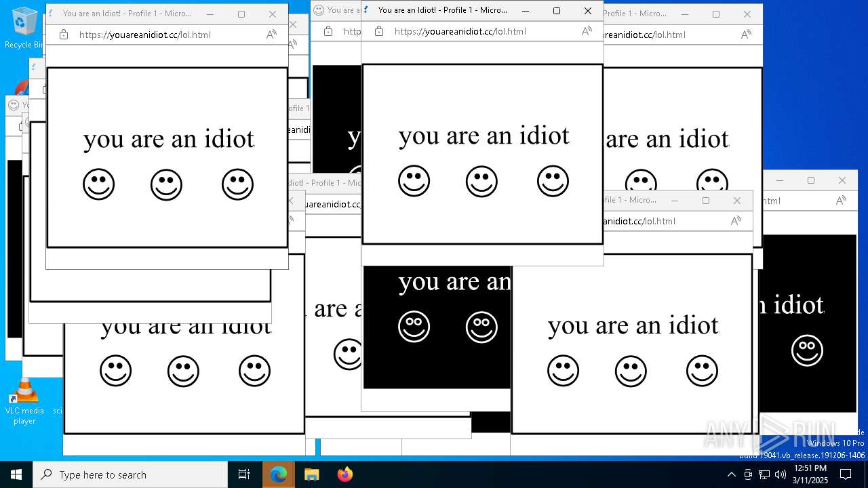Click the title text of the active center window
Screen dimensions: 868x488
pyautogui.click(x=442, y=10)
